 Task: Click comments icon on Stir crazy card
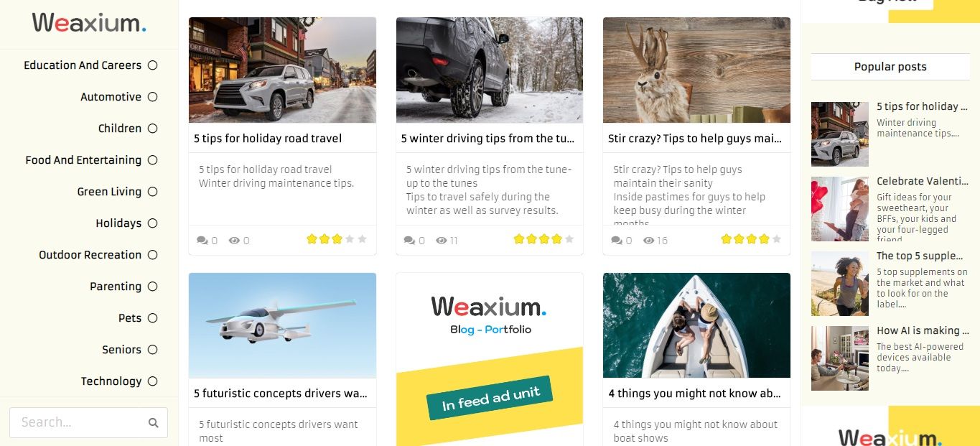617,241
